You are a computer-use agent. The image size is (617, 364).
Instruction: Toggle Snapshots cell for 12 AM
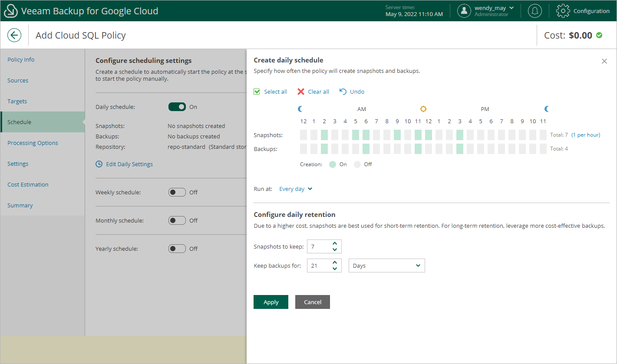point(304,135)
